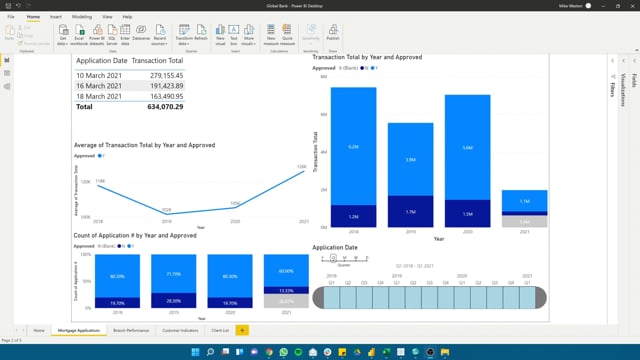Switch to Model view in left sidebar

click(7, 87)
